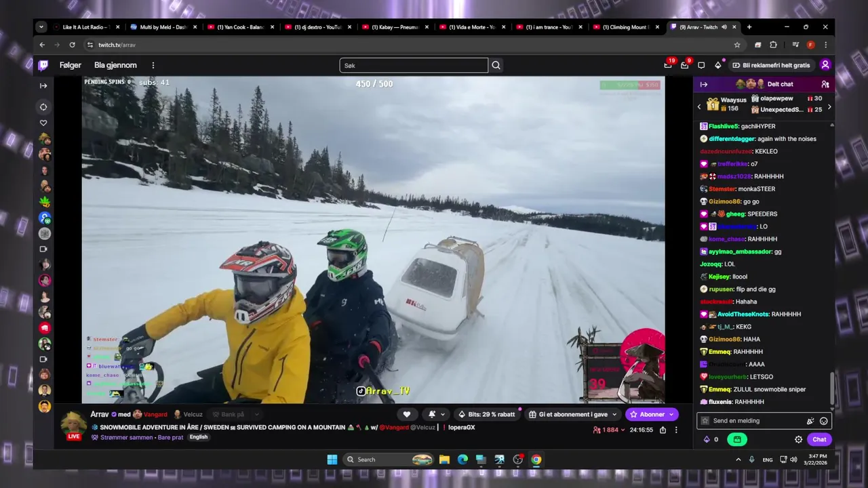Click Bli reklamefri helt gratis button
The width and height of the screenshot is (868, 488).
click(x=772, y=65)
